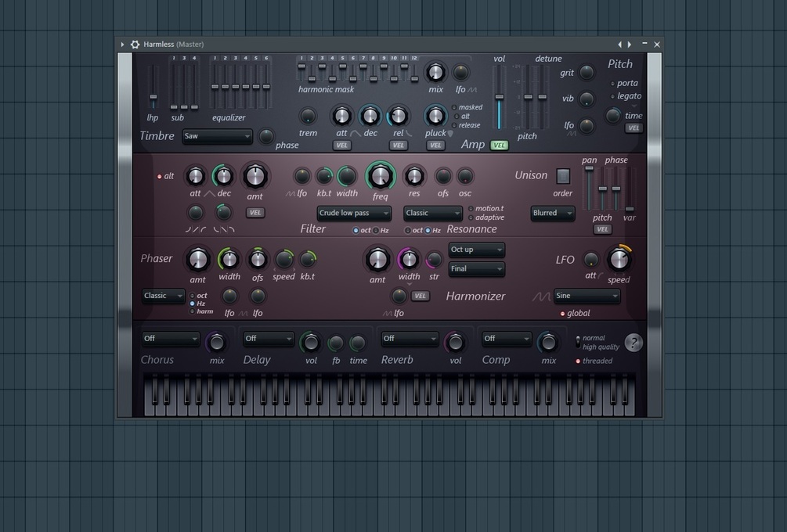Image resolution: width=787 pixels, height=532 pixels.
Task: Toggle the Unison order button
Action: point(563,176)
